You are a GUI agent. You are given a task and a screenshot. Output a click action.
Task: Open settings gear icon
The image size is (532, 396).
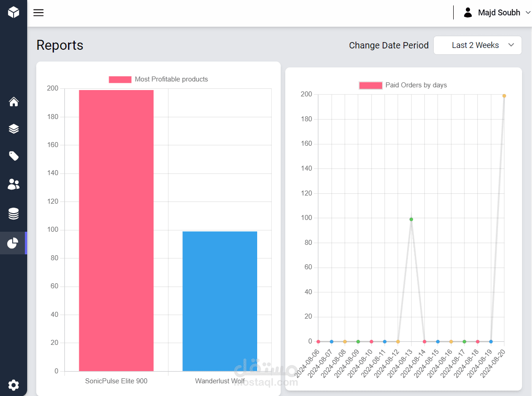click(x=14, y=385)
